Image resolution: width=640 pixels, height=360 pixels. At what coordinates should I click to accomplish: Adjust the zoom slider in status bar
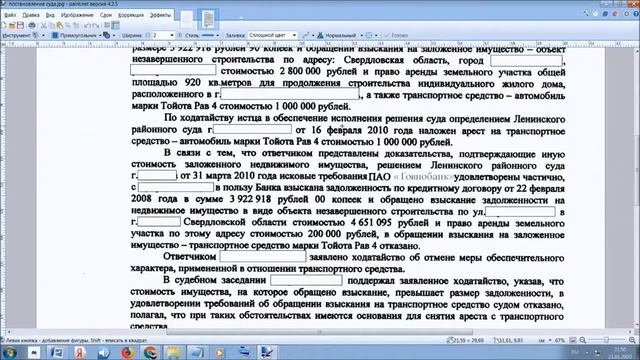607,340
